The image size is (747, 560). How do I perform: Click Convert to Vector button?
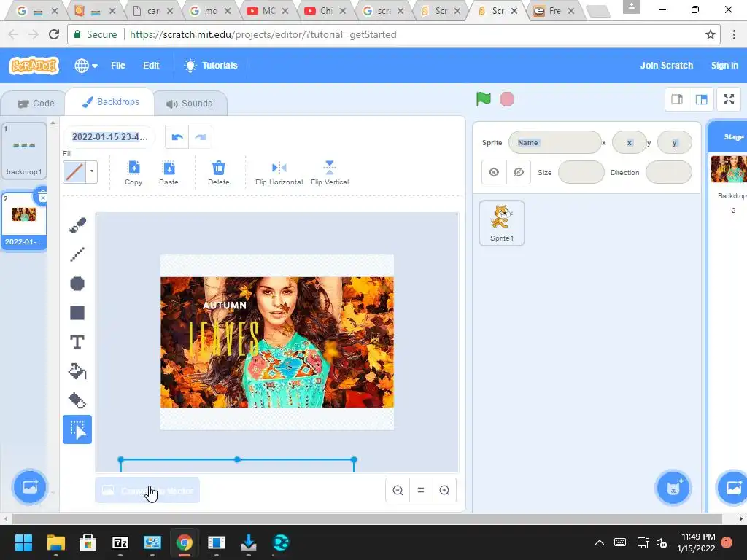click(147, 491)
